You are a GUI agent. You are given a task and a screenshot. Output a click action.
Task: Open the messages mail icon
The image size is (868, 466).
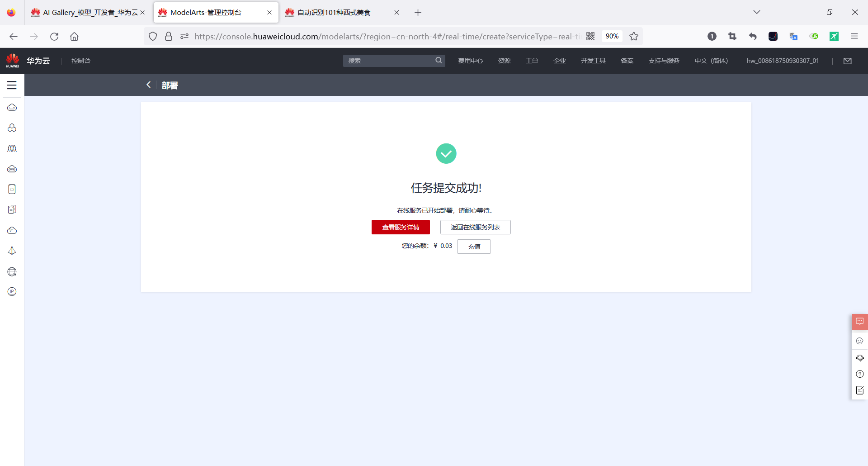point(848,61)
